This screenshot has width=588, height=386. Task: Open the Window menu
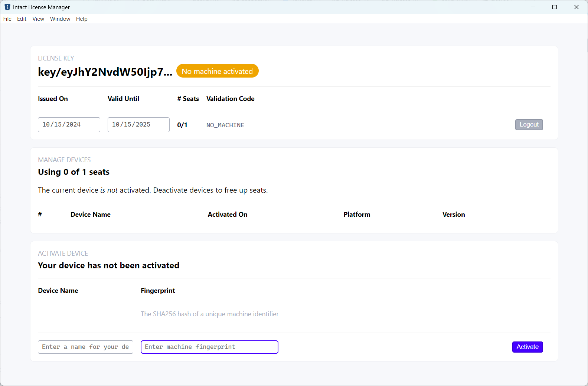tap(60, 19)
